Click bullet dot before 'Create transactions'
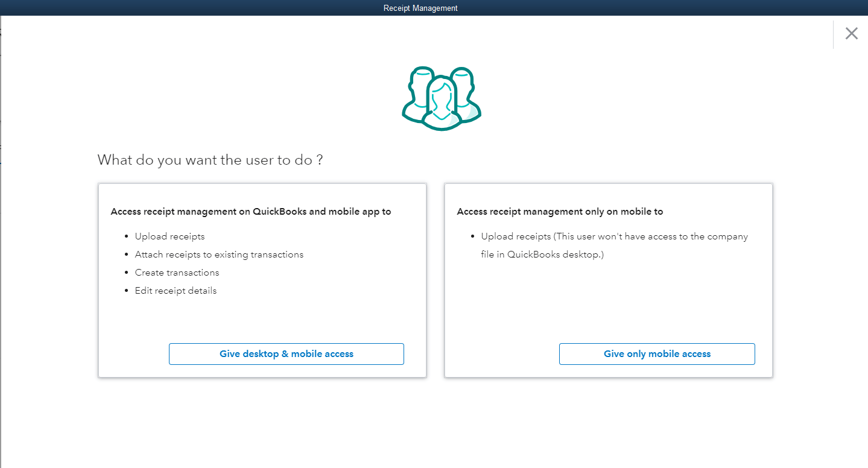Viewport: 868px width, 468px height. [127, 273]
